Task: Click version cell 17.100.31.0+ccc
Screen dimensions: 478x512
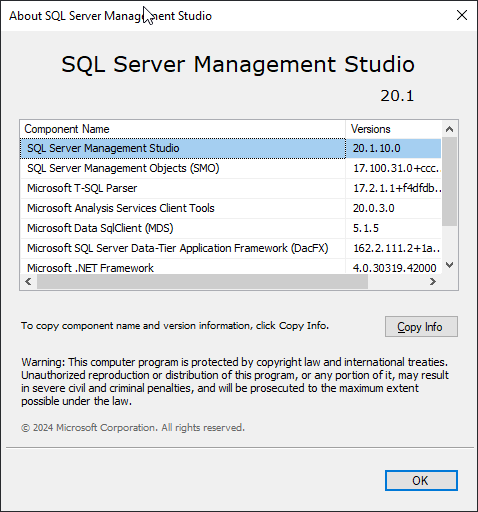Action: tap(394, 168)
